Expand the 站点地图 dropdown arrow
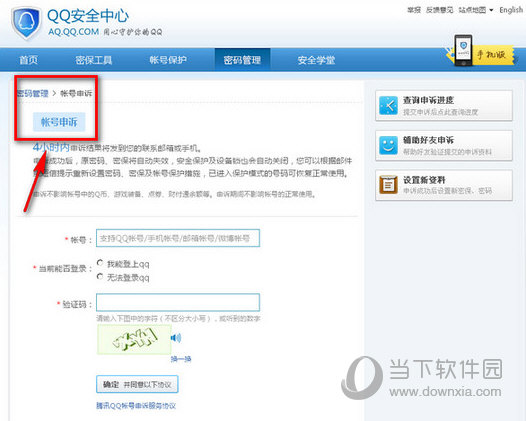Screen dimensions: 526x421 [491, 10]
